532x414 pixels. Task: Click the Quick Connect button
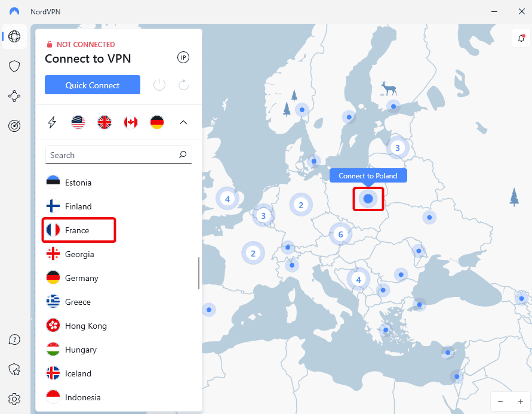click(93, 85)
